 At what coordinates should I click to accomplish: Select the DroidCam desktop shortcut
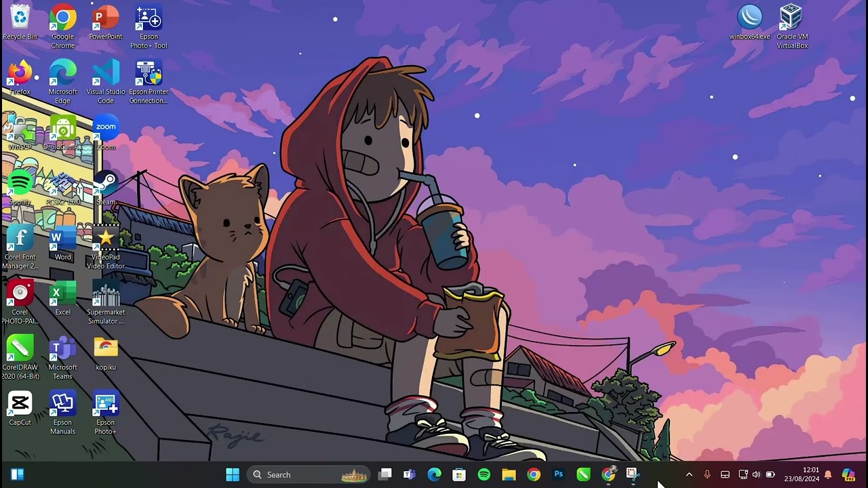[62, 132]
